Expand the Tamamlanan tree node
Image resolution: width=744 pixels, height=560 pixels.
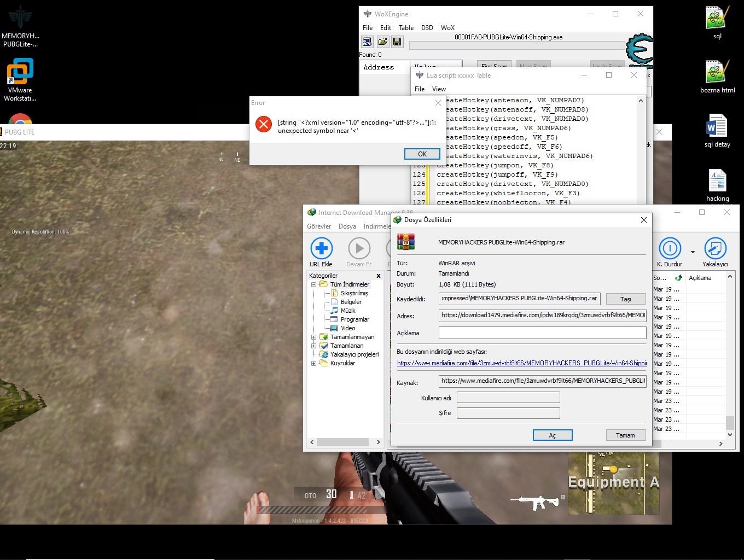click(314, 346)
